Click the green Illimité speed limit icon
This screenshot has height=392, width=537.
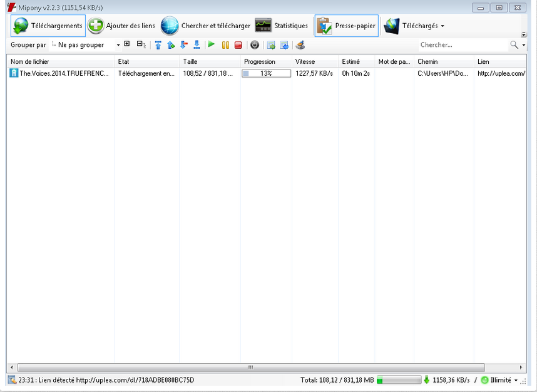484,380
